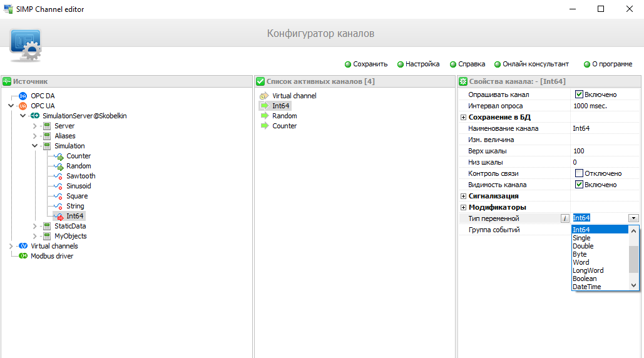Click the OPC UA source icon
Viewport: 644px width, 358px height.
pyautogui.click(x=23, y=106)
